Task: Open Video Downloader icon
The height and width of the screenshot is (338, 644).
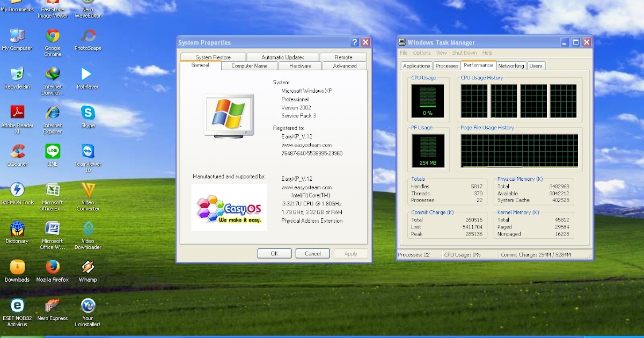Action: tap(88, 236)
